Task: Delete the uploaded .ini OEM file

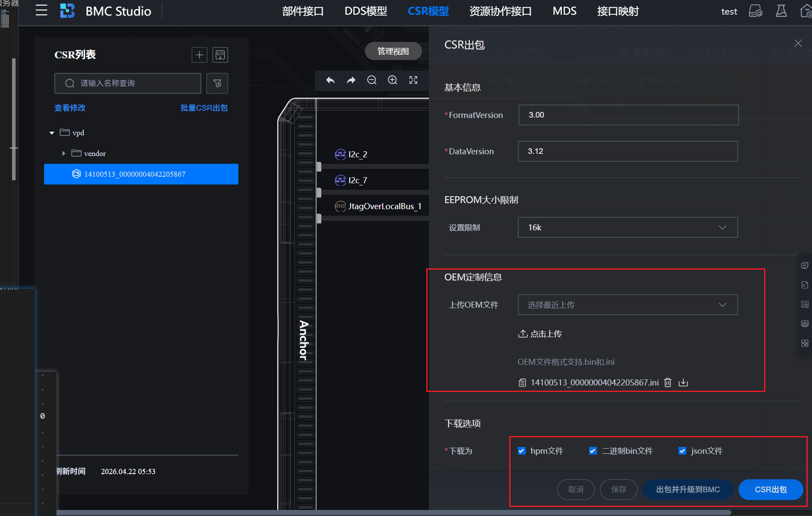Action: point(668,382)
